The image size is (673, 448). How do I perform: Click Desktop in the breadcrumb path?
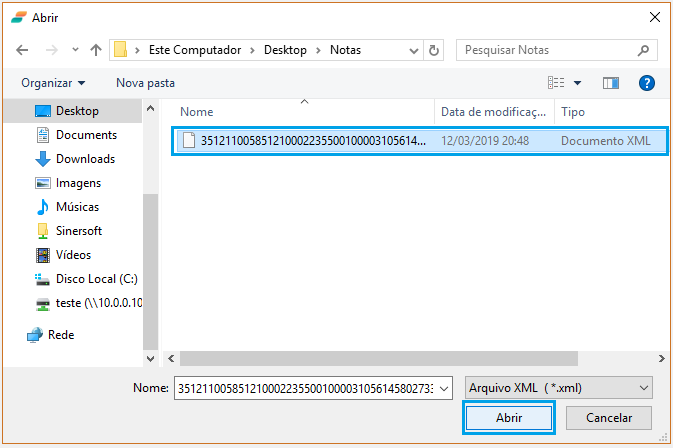285,50
